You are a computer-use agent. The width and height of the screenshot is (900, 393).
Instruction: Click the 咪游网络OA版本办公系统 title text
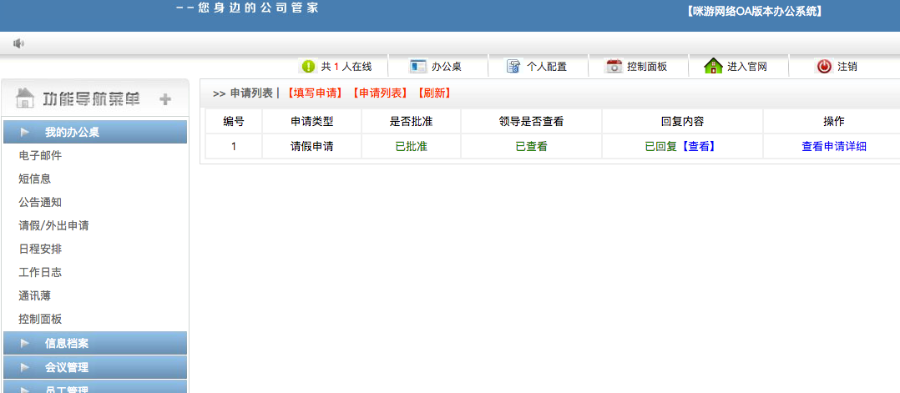pos(754,11)
